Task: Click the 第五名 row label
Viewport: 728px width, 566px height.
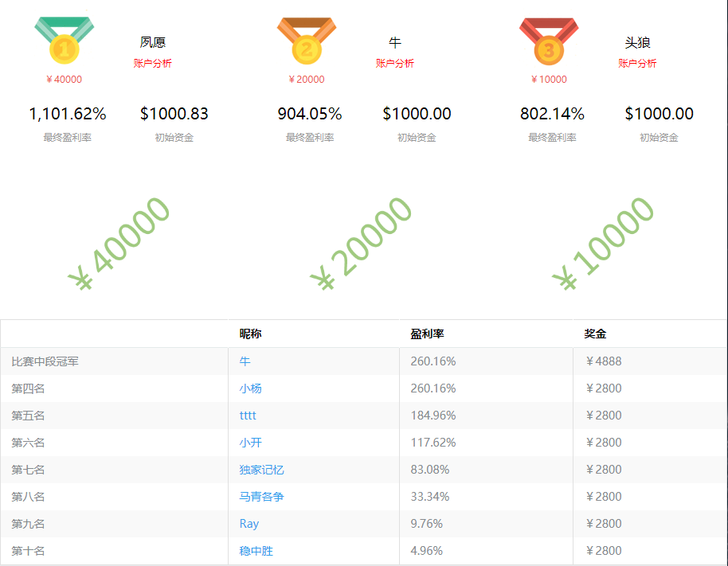Action: pyautogui.click(x=28, y=416)
